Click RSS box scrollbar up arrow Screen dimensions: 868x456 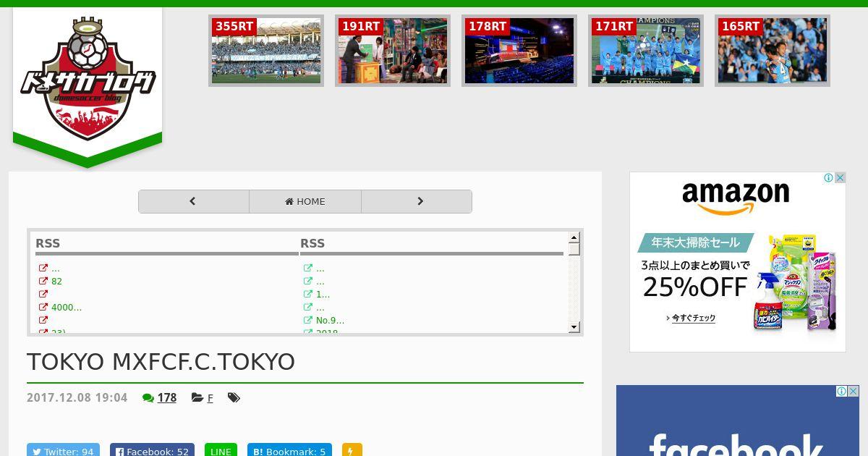tap(574, 237)
